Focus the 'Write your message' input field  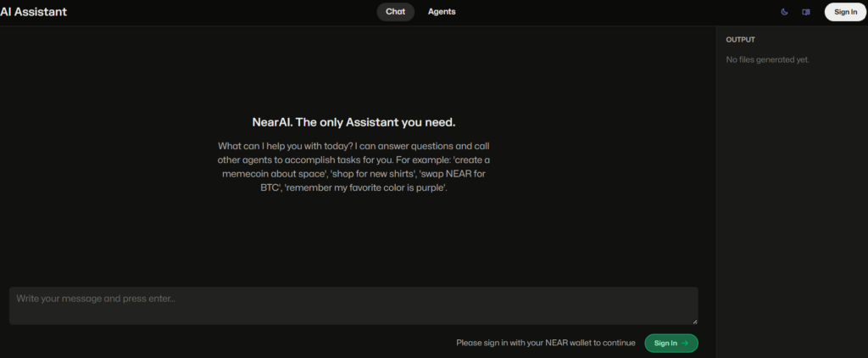point(353,305)
